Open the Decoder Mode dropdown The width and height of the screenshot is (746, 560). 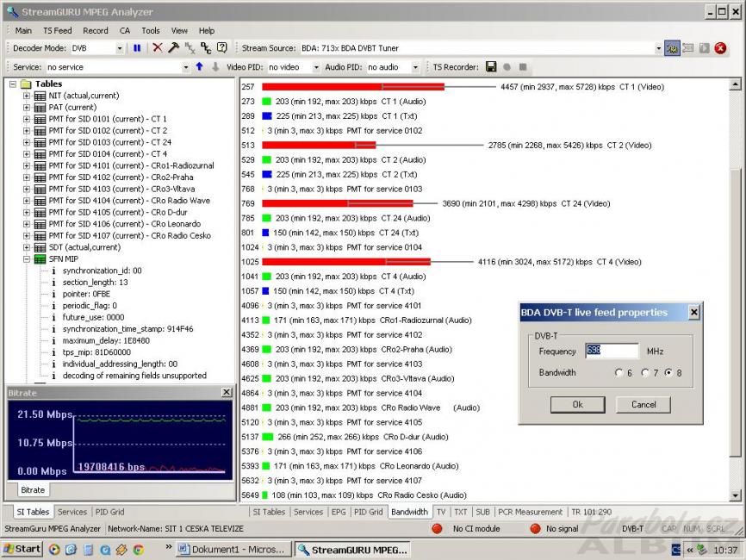[x=121, y=48]
